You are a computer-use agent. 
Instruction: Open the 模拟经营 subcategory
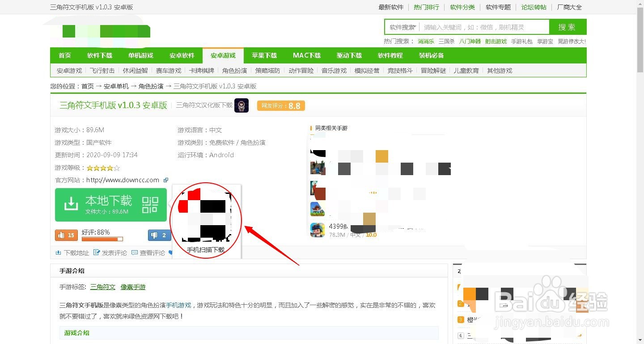pyautogui.click(x=367, y=71)
